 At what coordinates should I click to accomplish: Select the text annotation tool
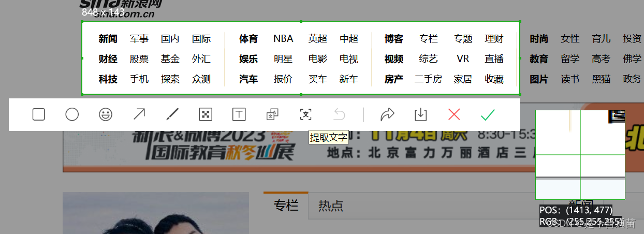coord(239,114)
